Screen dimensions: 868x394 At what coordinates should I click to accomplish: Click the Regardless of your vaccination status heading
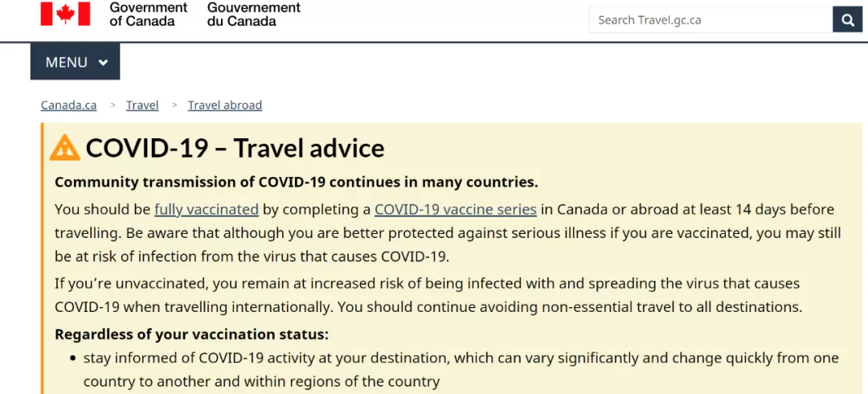192,334
